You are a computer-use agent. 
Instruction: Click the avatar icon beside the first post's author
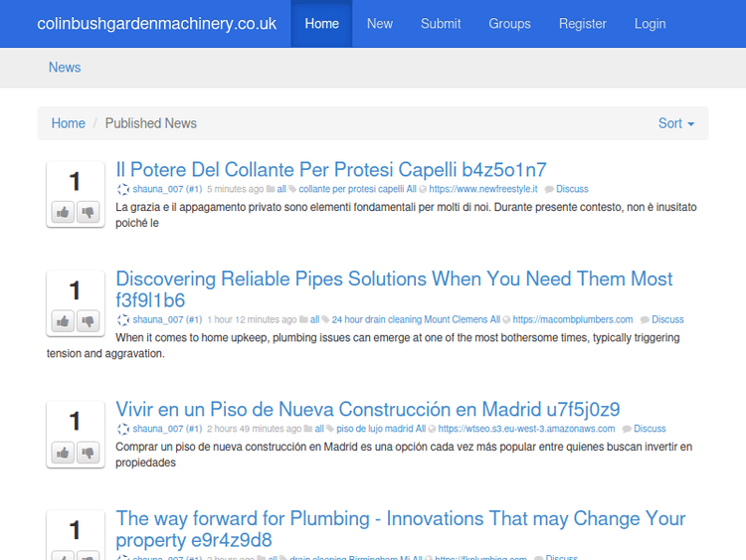[x=123, y=189]
